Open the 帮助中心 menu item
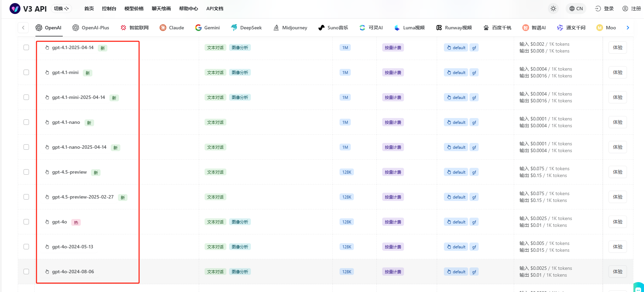644x292 pixels. [x=189, y=9]
